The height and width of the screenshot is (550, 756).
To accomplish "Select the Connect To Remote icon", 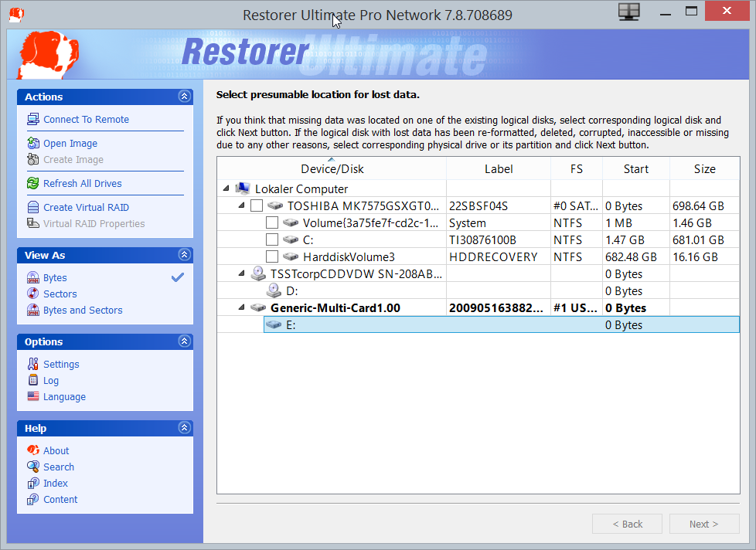I will click(32, 119).
